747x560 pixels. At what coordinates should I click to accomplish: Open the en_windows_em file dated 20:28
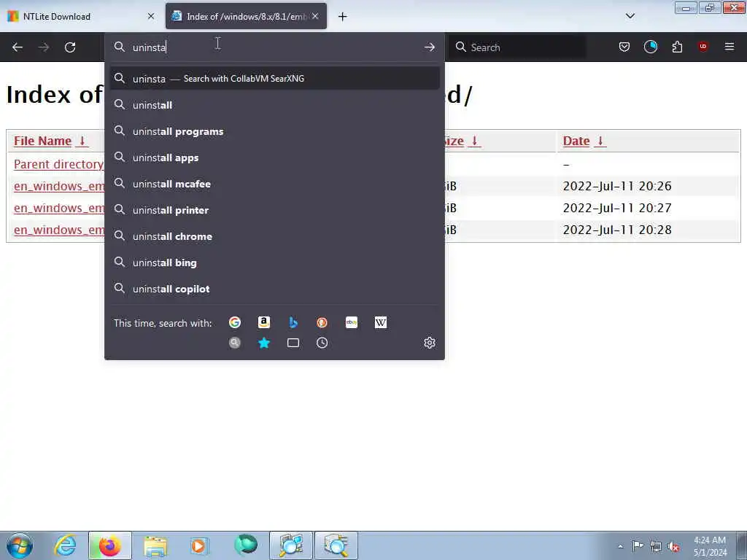(x=59, y=230)
